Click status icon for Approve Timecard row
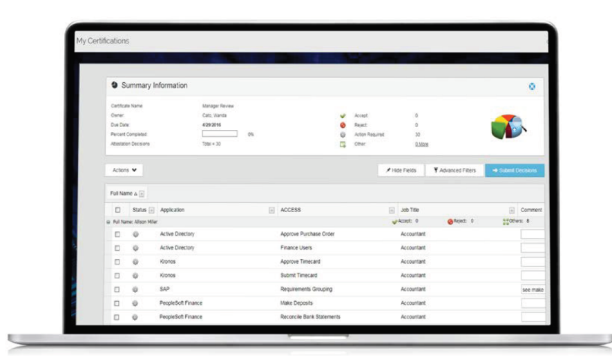Screen dimensions: 612x364 [135, 262]
